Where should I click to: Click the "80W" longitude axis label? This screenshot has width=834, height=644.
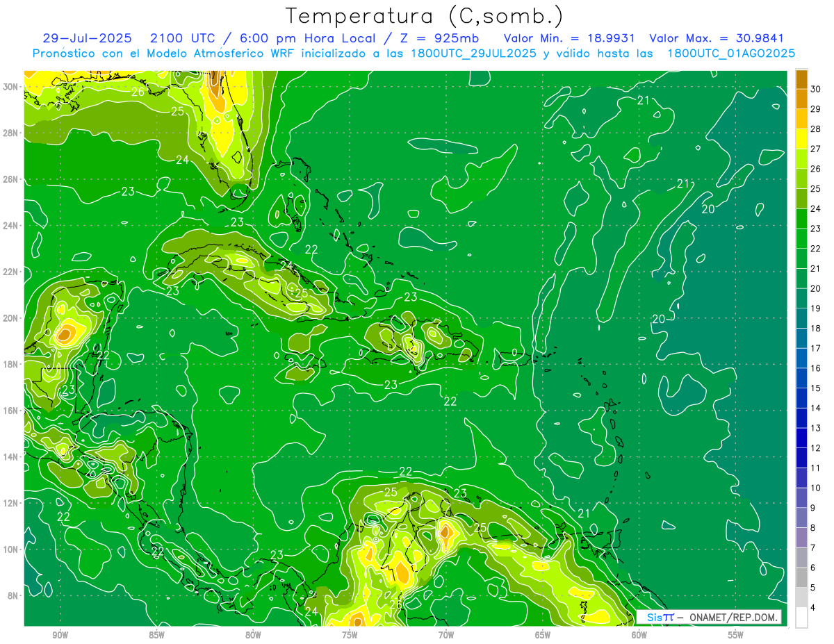(253, 635)
